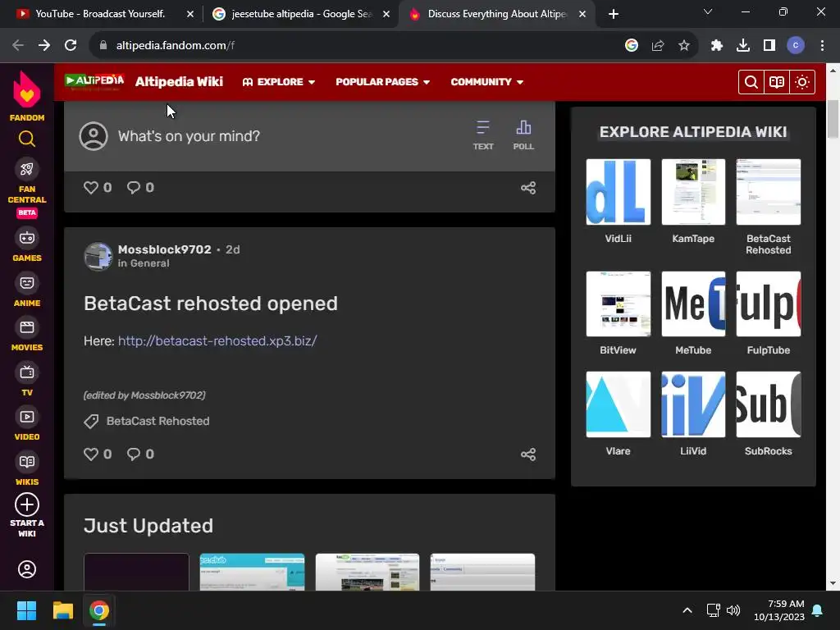Create a poll using POLL icon
The image size is (840, 630).
click(523, 135)
